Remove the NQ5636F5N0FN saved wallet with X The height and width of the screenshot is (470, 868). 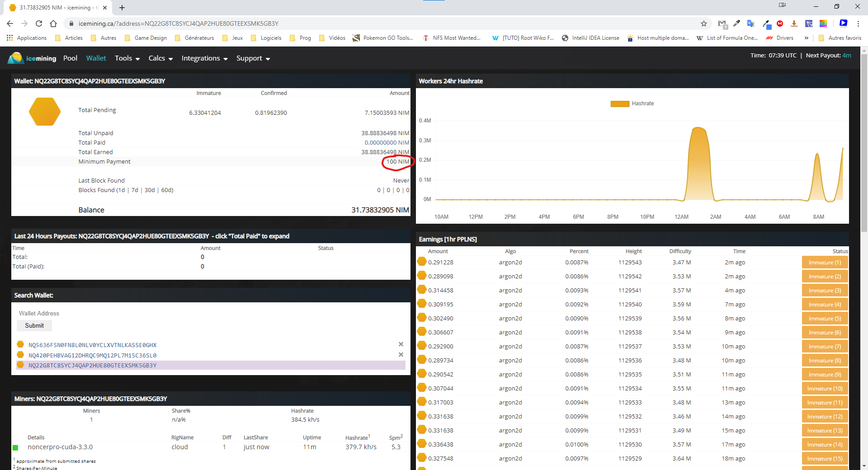401,344
